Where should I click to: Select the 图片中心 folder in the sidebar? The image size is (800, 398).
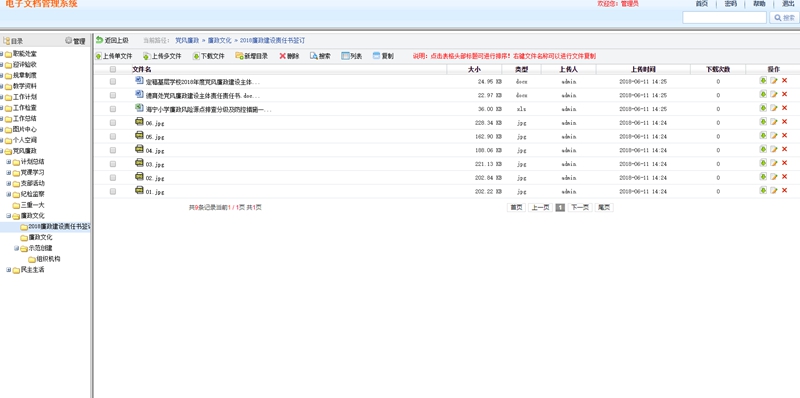[x=21, y=130]
